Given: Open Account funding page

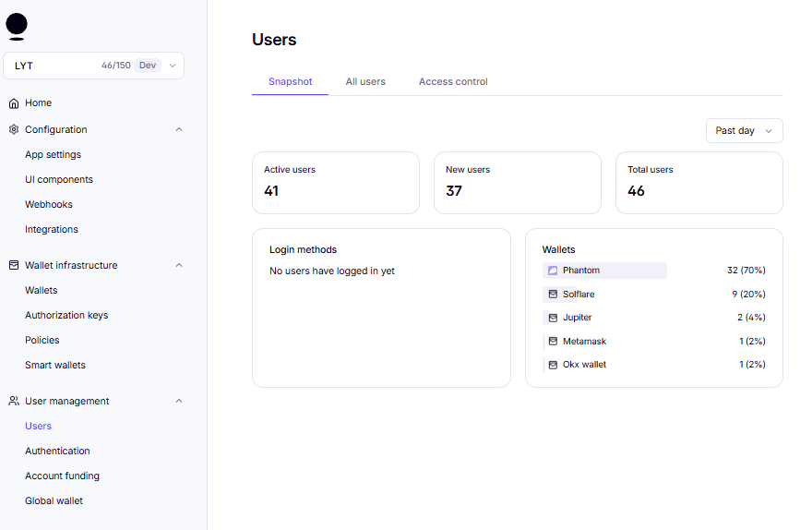Looking at the screenshot, I should [62, 476].
